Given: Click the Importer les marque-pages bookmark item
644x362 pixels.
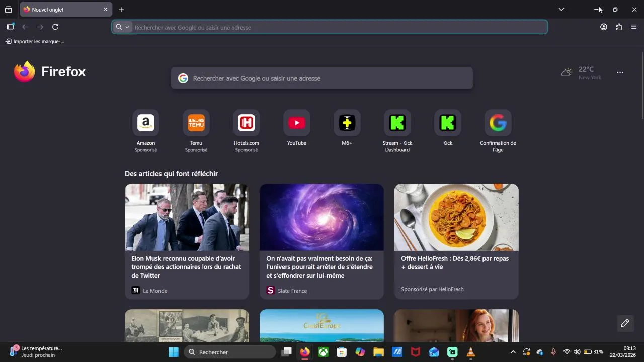Looking at the screenshot, I should [35, 41].
